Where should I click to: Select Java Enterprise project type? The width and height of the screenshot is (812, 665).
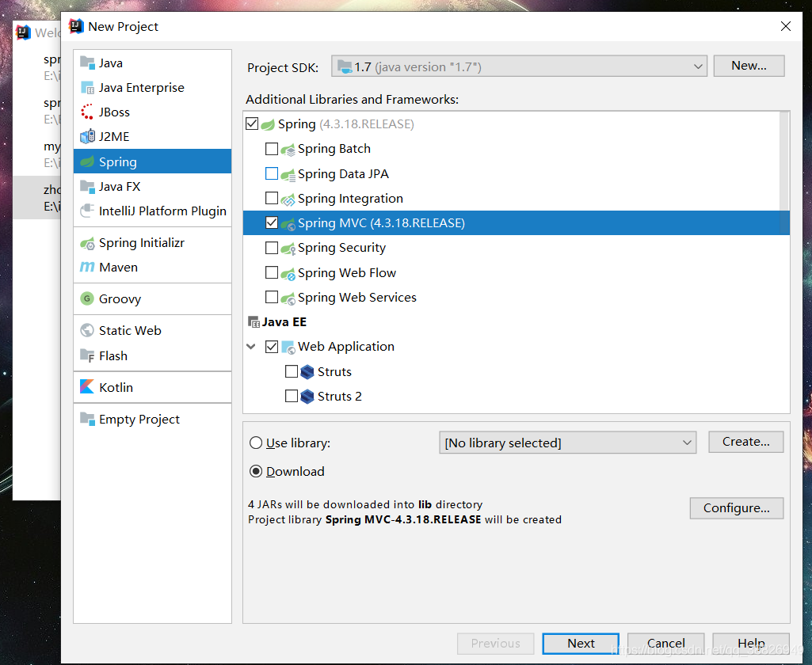[x=152, y=88]
